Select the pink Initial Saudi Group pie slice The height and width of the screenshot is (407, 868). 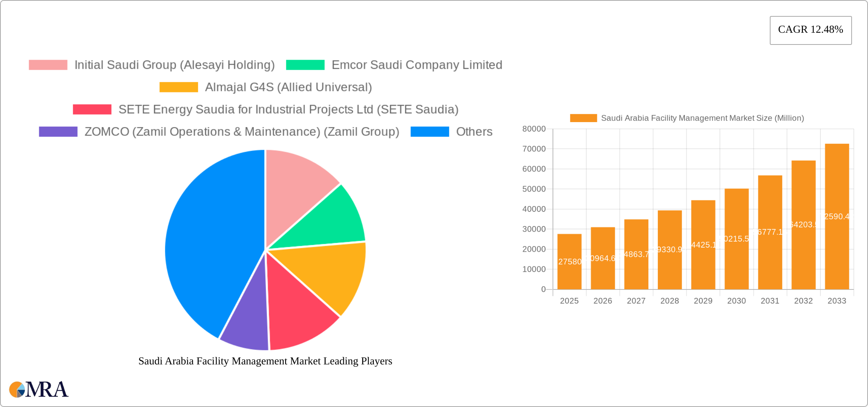pyautogui.click(x=297, y=186)
